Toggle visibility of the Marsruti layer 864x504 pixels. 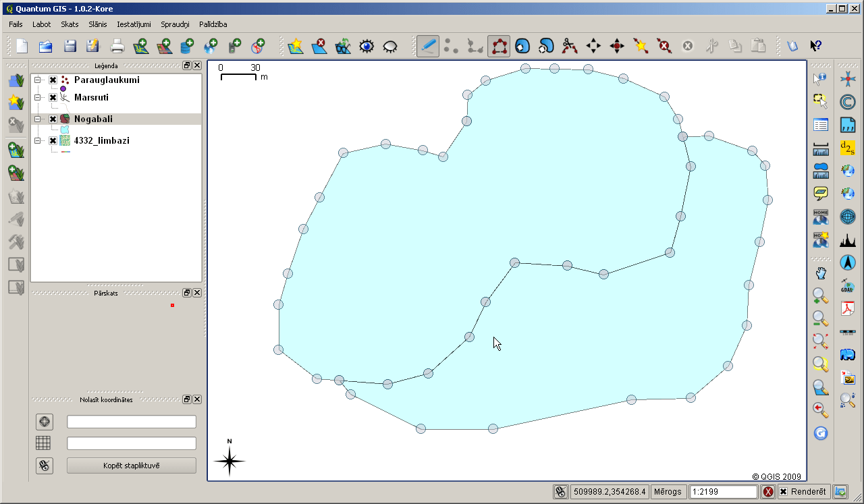pos(53,98)
